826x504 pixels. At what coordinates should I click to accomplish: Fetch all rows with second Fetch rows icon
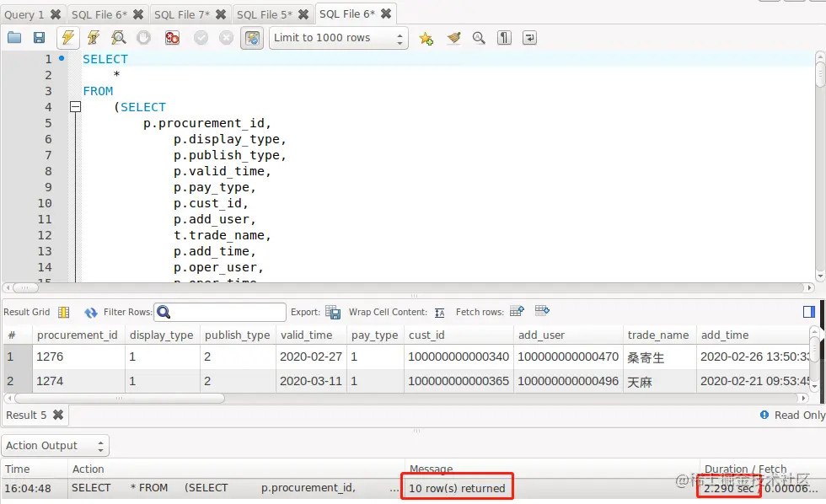pos(542,311)
